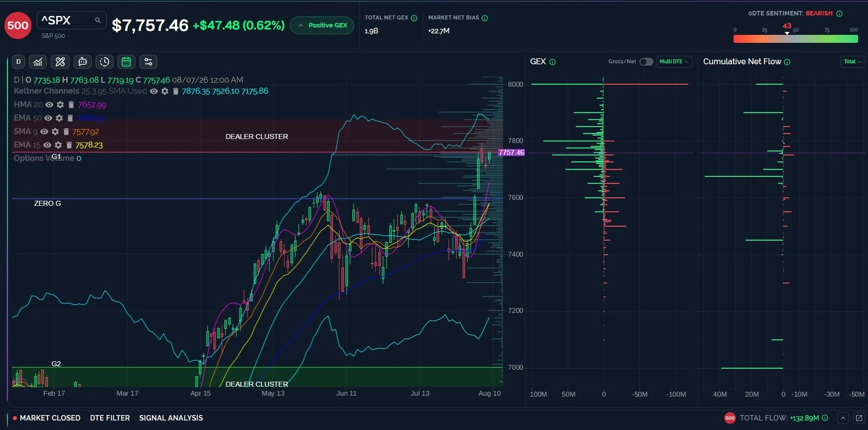Image resolution: width=868 pixels, height=430 pixels.
Task: Show info for Market Net Bias
Action: point(485,18)
